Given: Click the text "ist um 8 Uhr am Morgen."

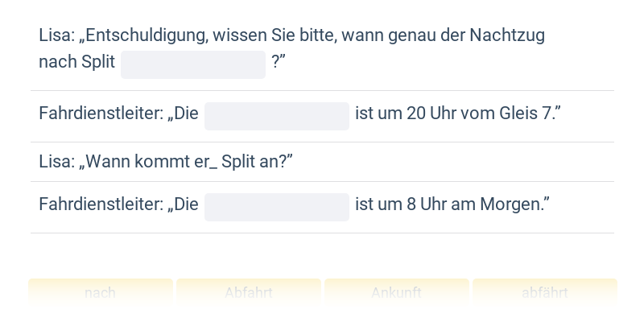Looking at the screenshot, I should [452, 204].
